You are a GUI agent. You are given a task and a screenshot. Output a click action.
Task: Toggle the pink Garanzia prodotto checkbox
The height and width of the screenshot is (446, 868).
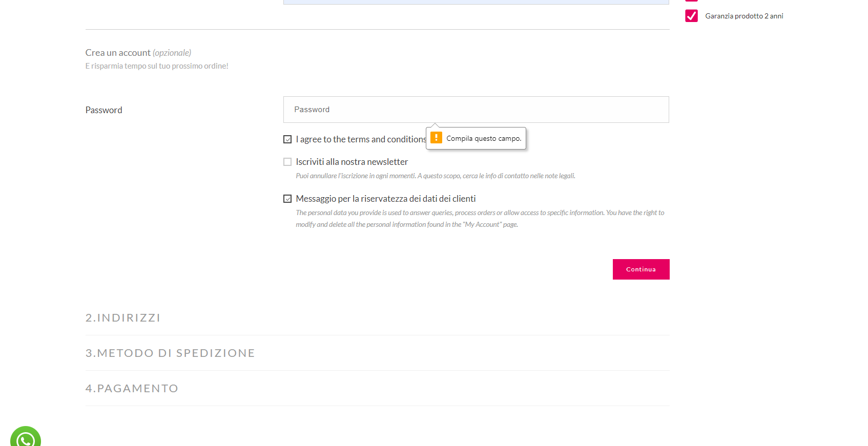(x=691, y=16)
